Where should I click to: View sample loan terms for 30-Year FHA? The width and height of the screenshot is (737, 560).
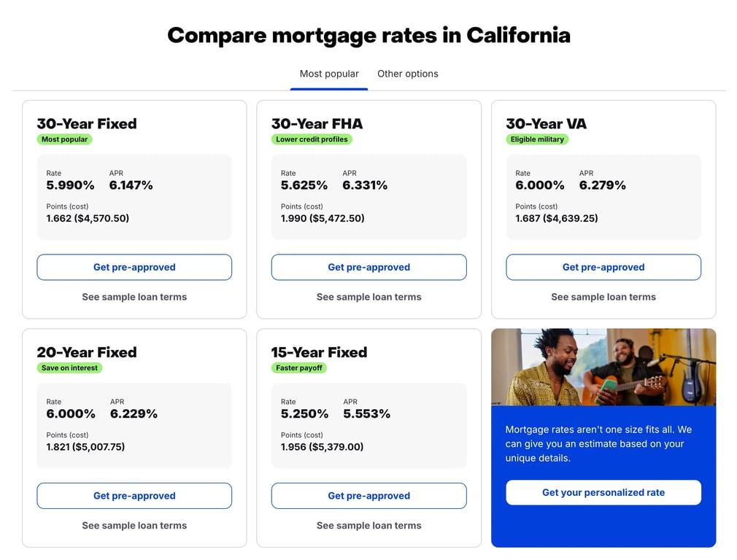coord(368,297)
